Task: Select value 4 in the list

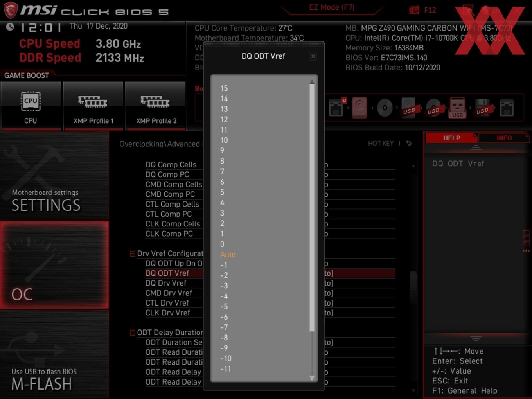Action: coord(222,203)
